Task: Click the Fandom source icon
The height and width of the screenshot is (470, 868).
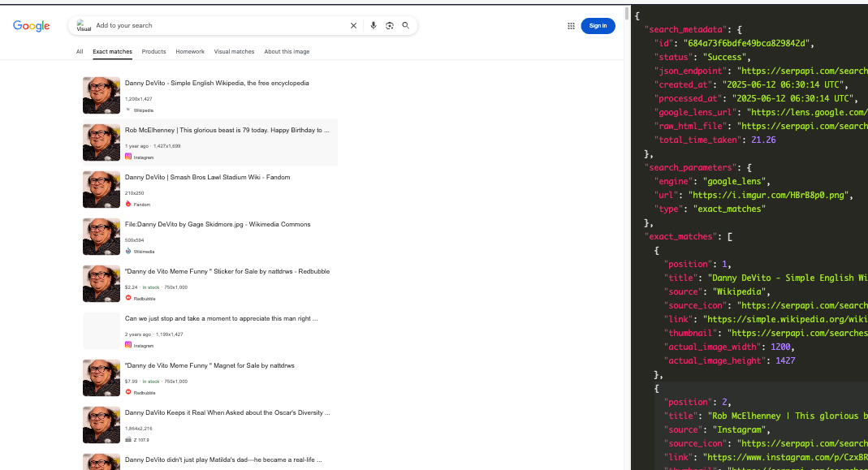Action: [127, 204]
